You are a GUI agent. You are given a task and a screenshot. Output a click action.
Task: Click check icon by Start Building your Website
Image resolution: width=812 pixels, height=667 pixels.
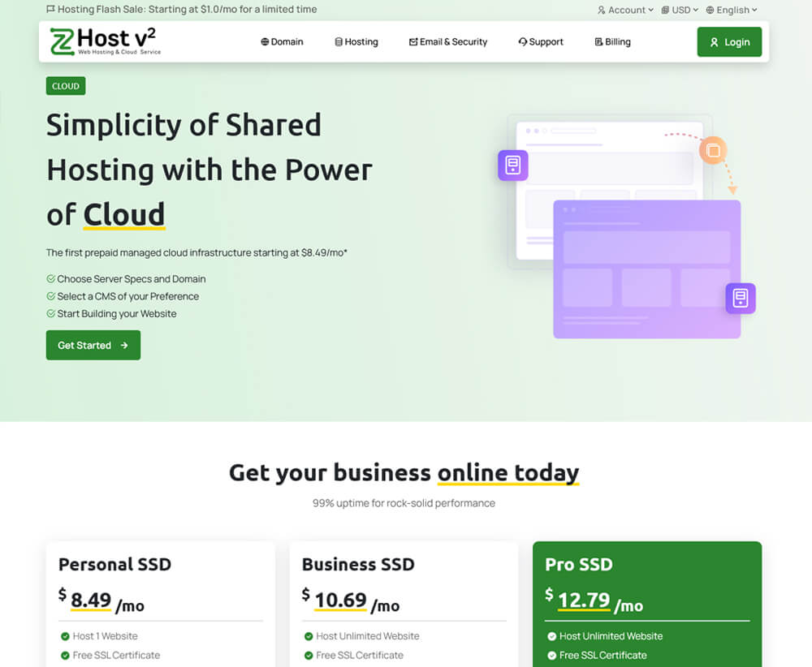point(50,313)
